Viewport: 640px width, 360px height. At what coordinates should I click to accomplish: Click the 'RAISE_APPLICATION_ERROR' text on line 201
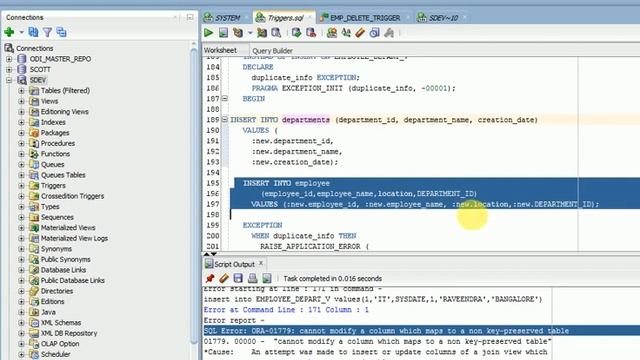click(310, 246)
